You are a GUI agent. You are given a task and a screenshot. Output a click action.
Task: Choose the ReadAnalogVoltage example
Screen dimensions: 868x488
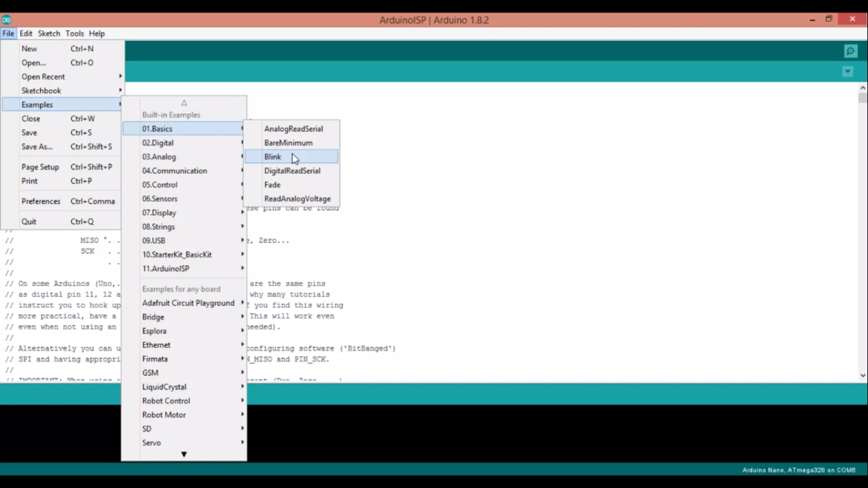297,198
